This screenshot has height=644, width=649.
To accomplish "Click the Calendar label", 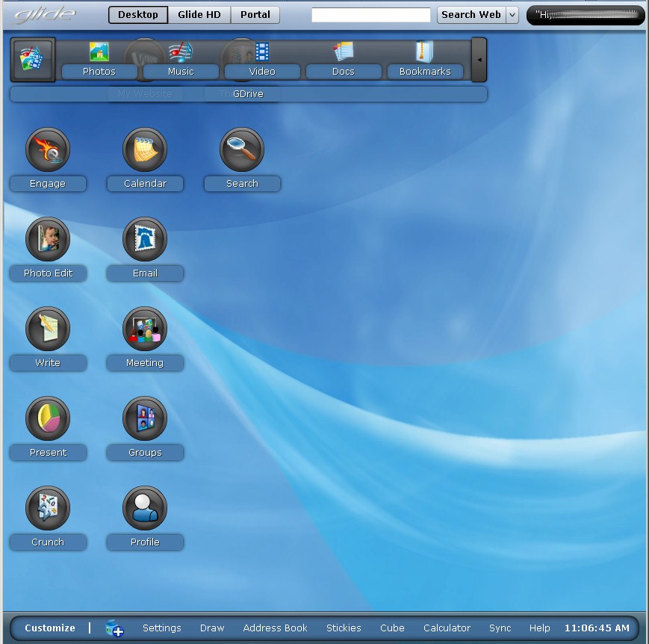I will (145, 184).
